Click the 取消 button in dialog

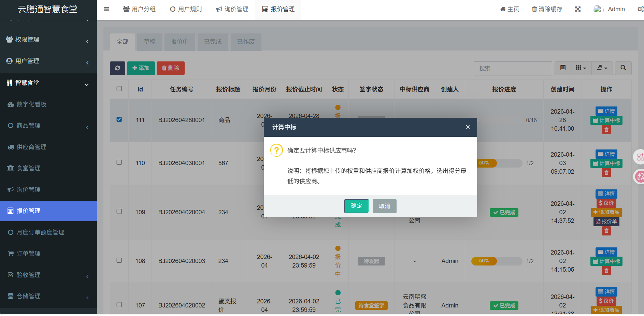384,206
